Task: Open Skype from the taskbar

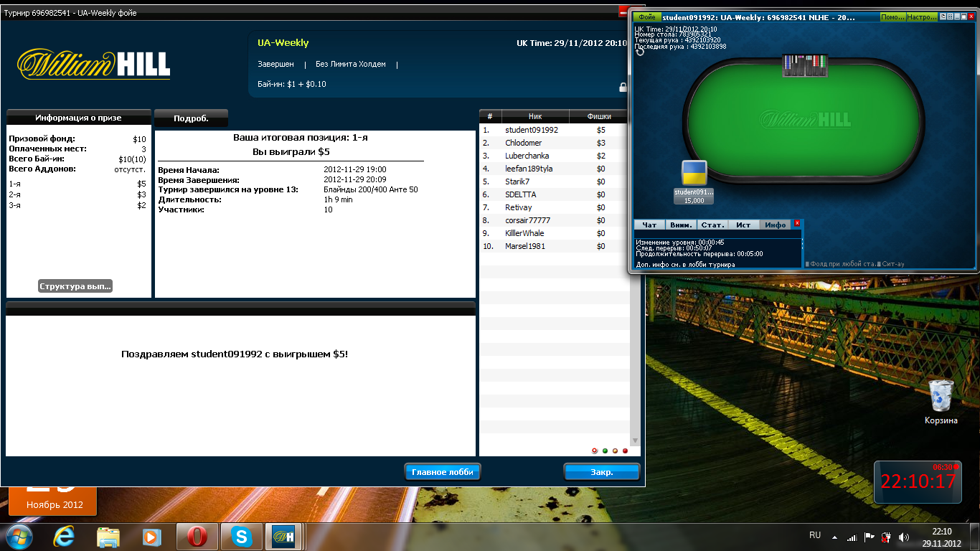Action: 242,536
